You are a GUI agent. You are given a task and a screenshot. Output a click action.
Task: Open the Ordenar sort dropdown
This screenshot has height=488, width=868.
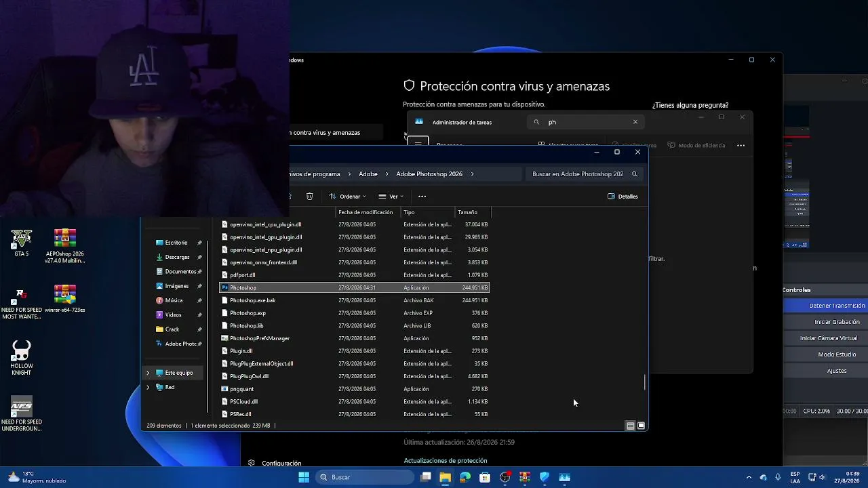click(347, 197)
